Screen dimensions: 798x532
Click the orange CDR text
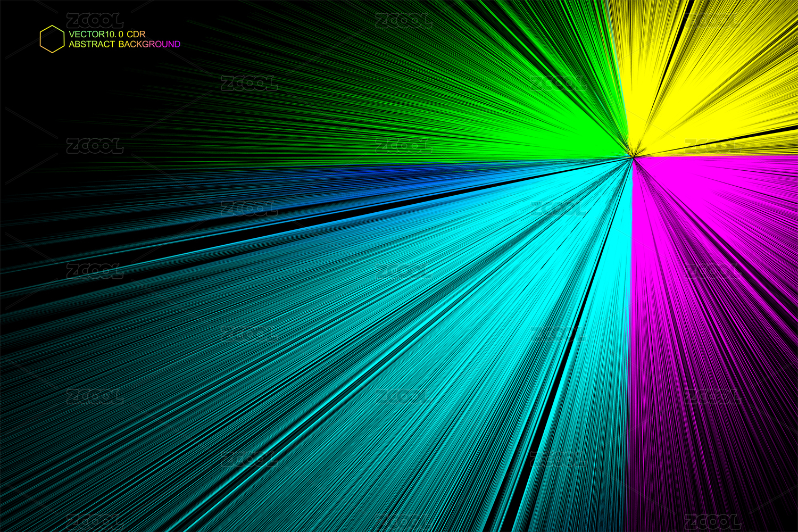[x=136, y=34]
